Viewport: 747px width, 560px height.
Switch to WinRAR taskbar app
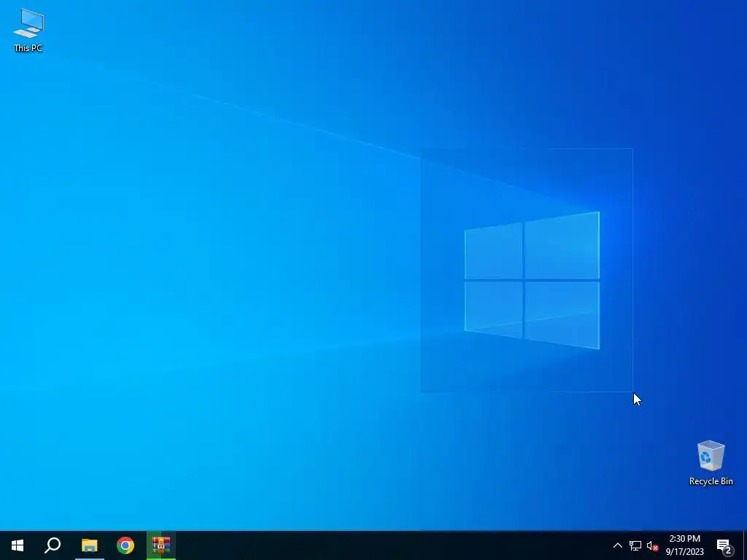(161, 545)
